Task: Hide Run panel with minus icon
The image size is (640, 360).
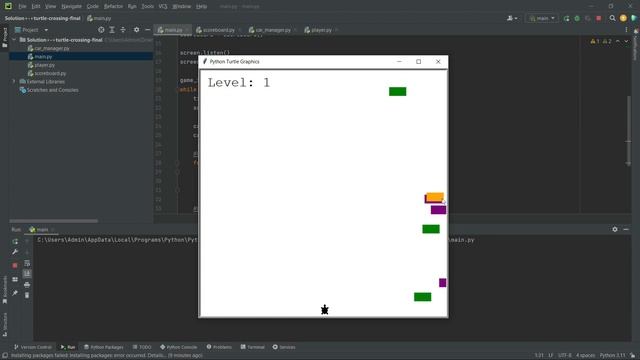Action: [626, 229]
